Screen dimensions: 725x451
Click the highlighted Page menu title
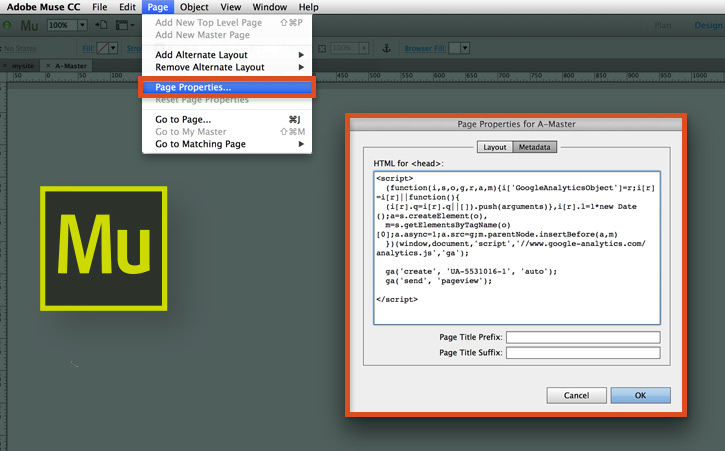[158, 7]
